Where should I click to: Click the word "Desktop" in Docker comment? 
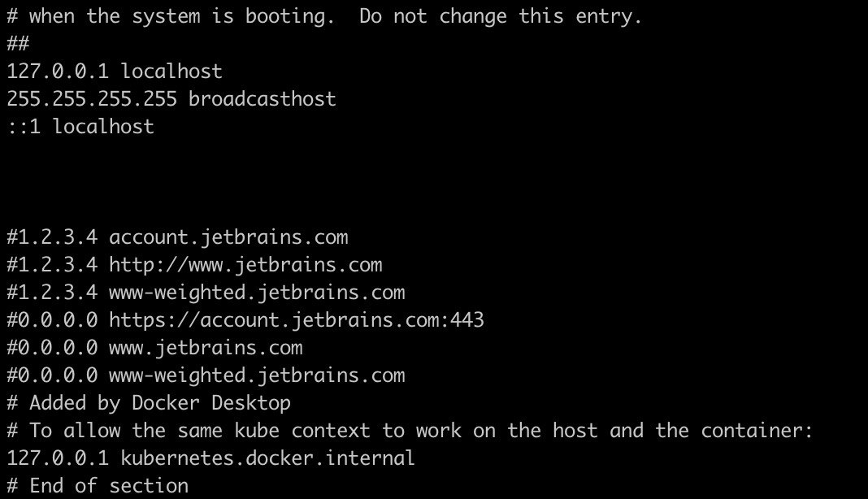pos(251,403)
